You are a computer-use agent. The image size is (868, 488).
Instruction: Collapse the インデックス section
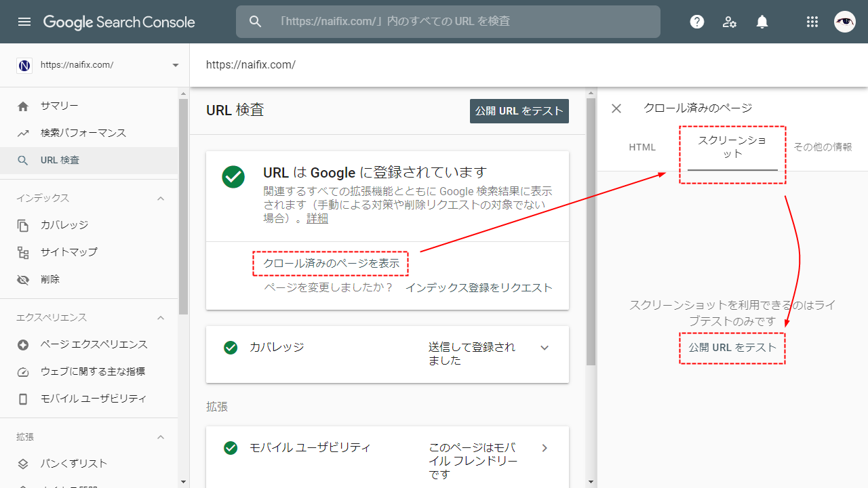pyautogui.click(x=161, y=198)
